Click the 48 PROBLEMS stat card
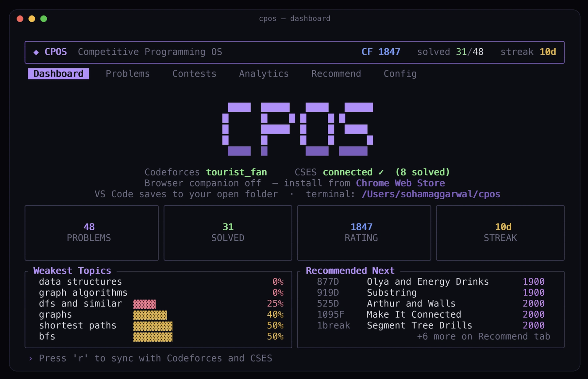Screen dimensions: 588x379 coord(92,233)
